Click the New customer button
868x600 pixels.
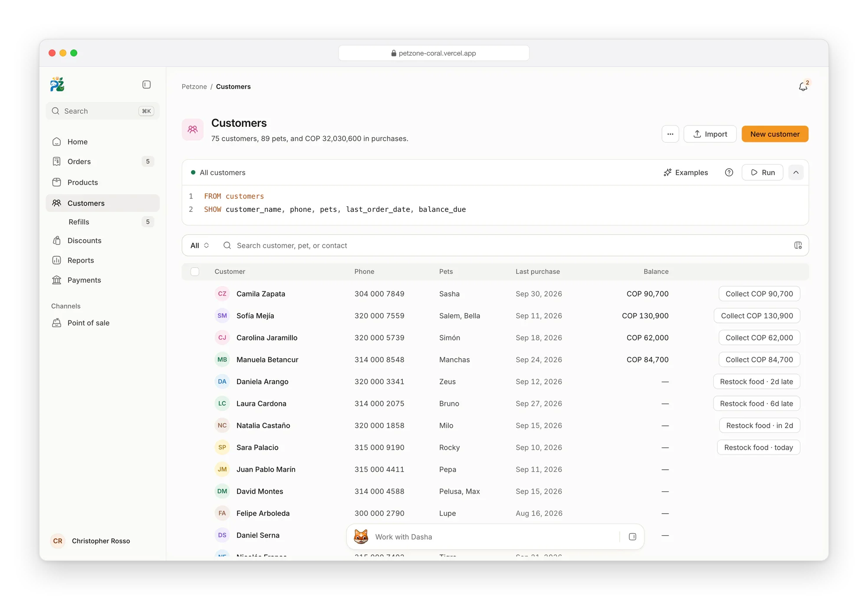click(x=775, y=134)
